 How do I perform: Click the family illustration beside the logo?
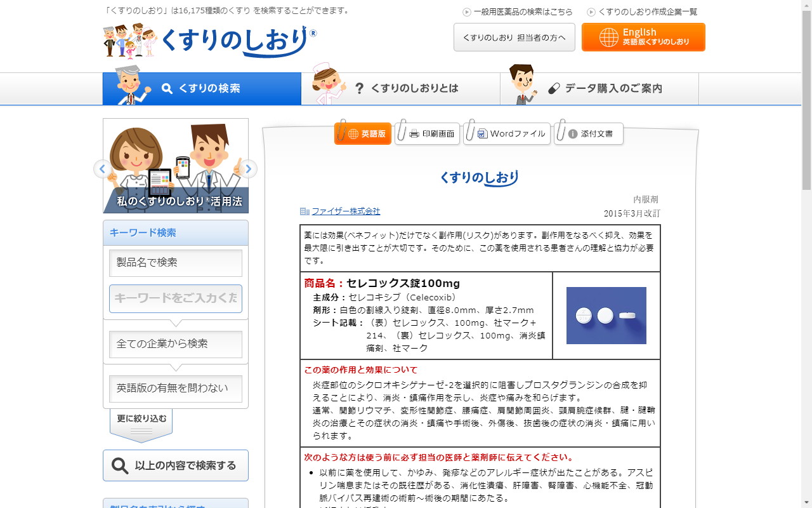tap(130, 41)
